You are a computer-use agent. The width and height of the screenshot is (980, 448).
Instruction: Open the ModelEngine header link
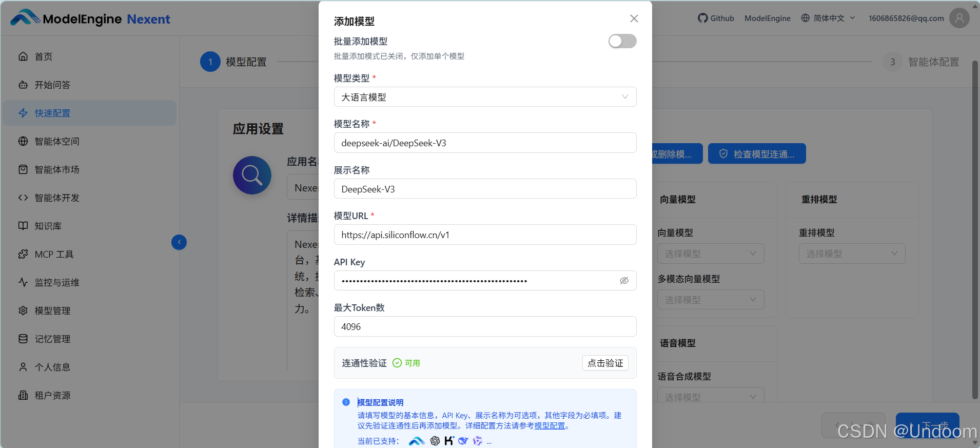coord(768,18)
